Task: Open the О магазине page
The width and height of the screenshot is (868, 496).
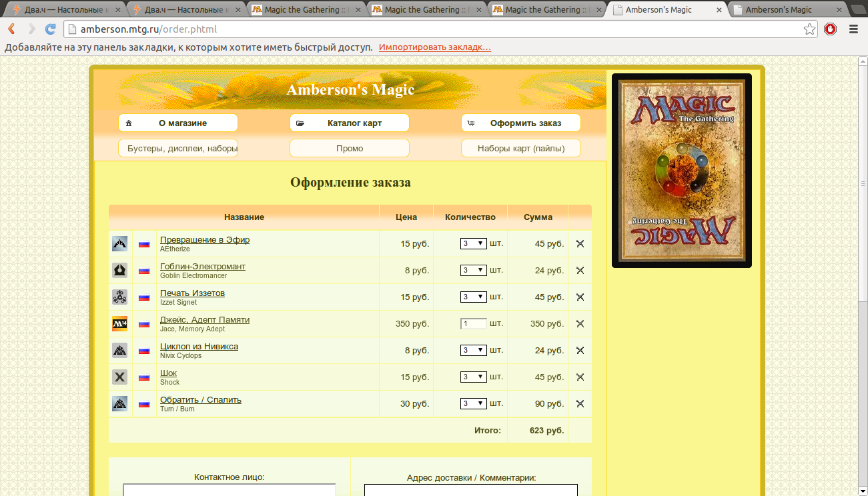Action: tap(178, 123)
